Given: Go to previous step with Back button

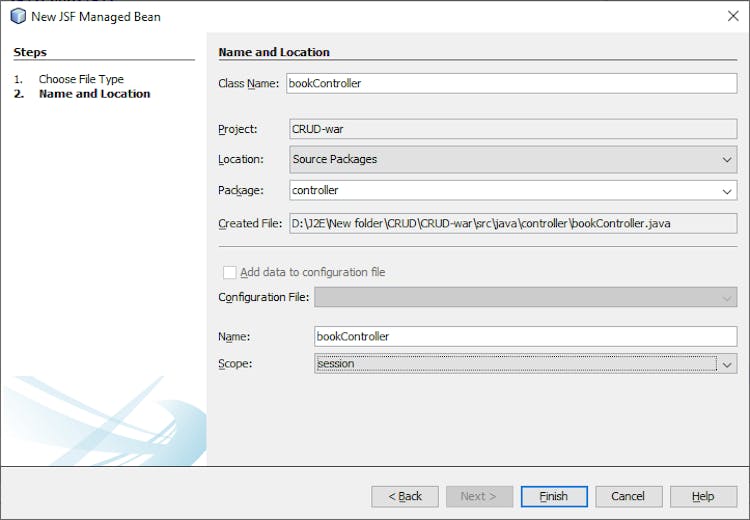Looking at the screenshot, I should coord(404,496).
